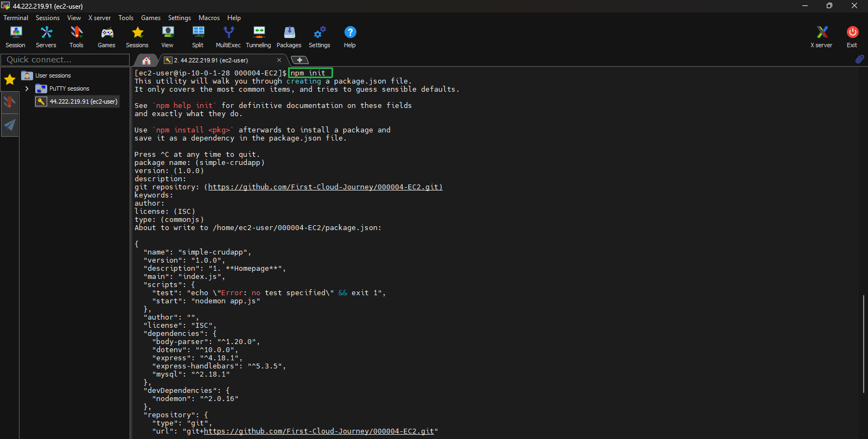Open the Games menu
This screenshot has height=439, width=868.
coord(151,18)
